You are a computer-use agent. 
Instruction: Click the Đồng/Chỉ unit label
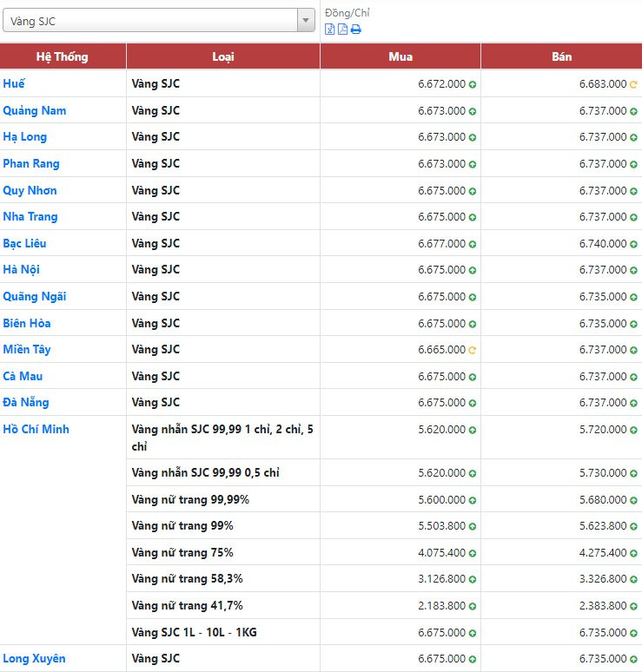(347, 13)
